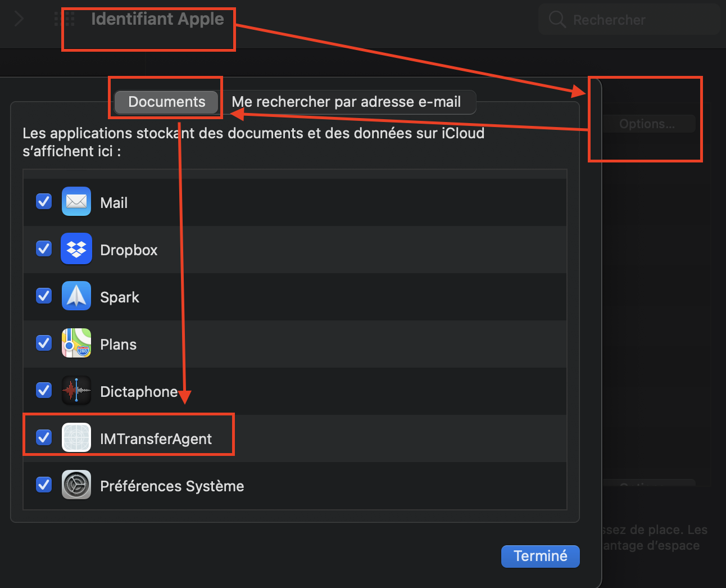Click the Préférences Système gear icon
The height and width of the screenshot is (588, 726).
(76, 485)
